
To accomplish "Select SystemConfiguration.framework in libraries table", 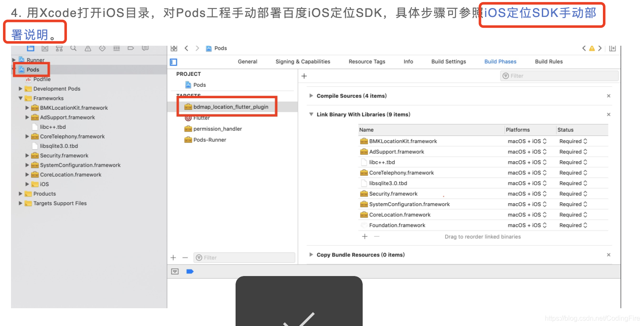I will pyautogui.click(x=483, y=204).
